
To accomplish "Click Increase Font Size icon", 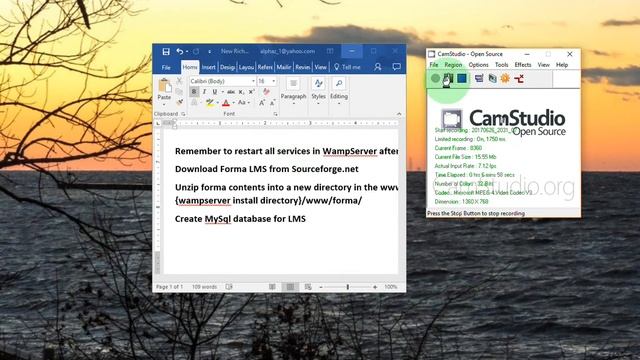I will point(262,103).
